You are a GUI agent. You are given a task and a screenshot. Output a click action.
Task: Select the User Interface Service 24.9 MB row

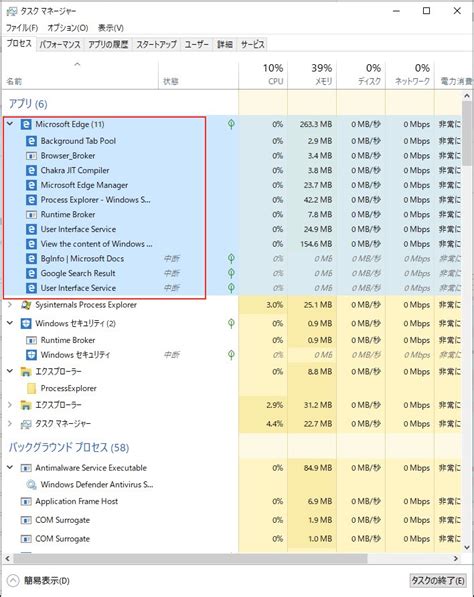[231, 229]
